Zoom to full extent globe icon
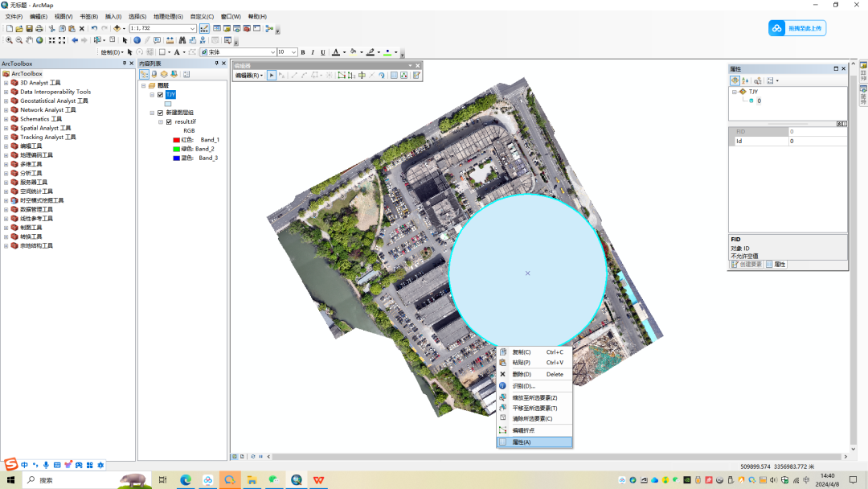868x489 pixels. pyautogui.click(x=39, y=40)
